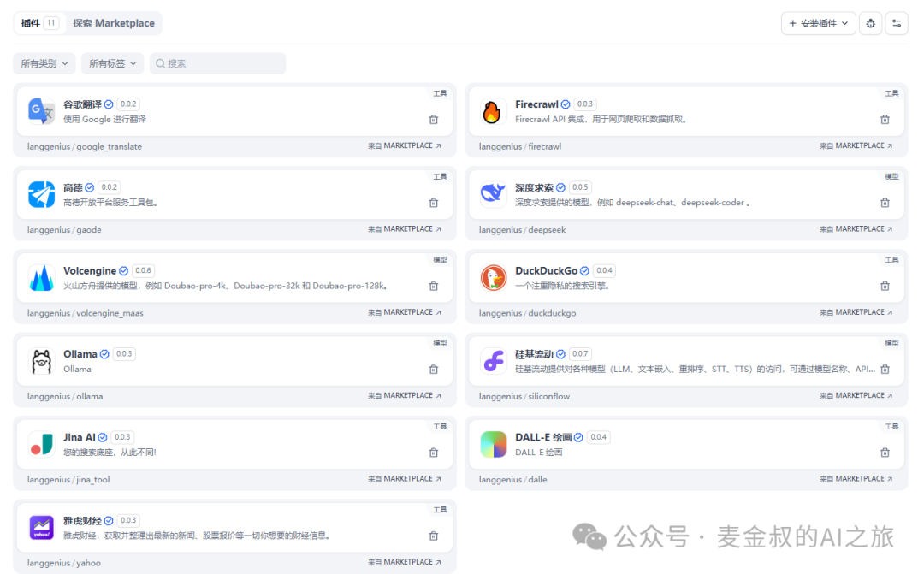The image size is (924, 574).
Task: Open Marketplace link on firecrawl card
Action: coord(856,145)
